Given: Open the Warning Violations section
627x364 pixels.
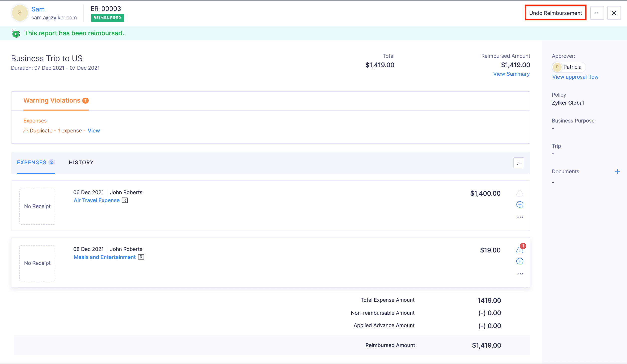Looking at the screenshot, I should [52, 100].
